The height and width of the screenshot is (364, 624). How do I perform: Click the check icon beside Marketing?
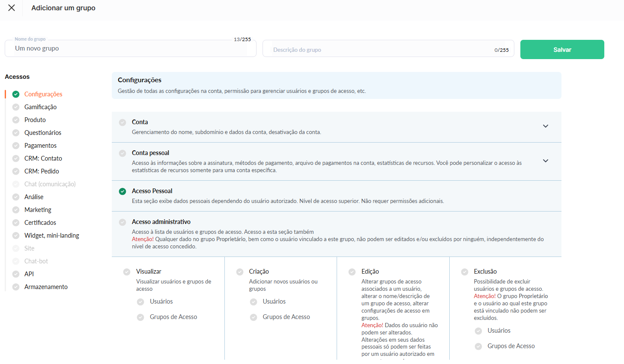coord(16,210)
